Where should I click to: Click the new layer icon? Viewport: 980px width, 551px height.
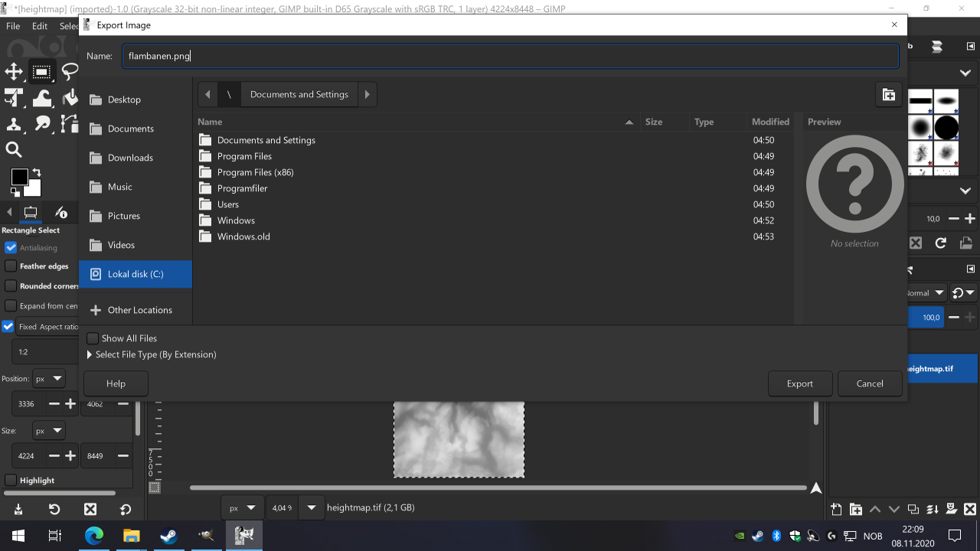pyautogui.click(x=836, y=510)
